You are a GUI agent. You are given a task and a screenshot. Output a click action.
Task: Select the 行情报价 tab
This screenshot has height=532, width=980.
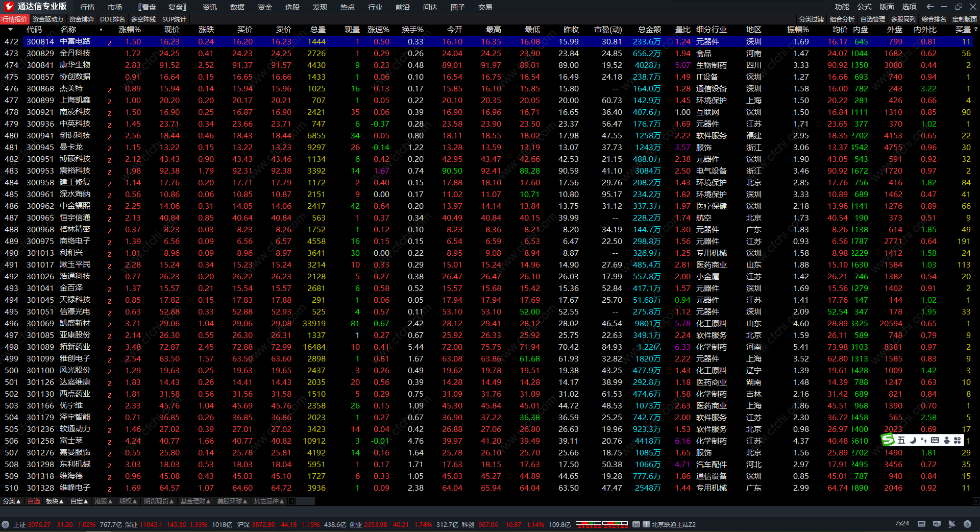tap(15, 19)
